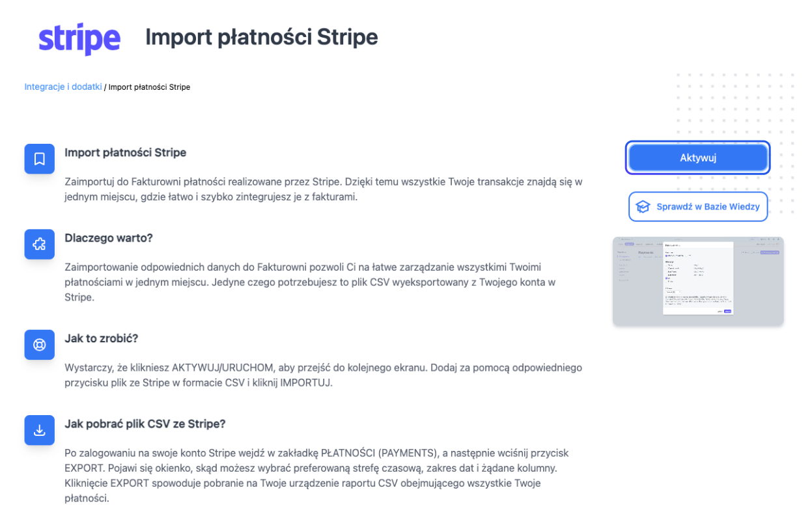Follow the Integracje i dodatki breadcrumb link
This screenshot has height=514, width=812.
63,86
